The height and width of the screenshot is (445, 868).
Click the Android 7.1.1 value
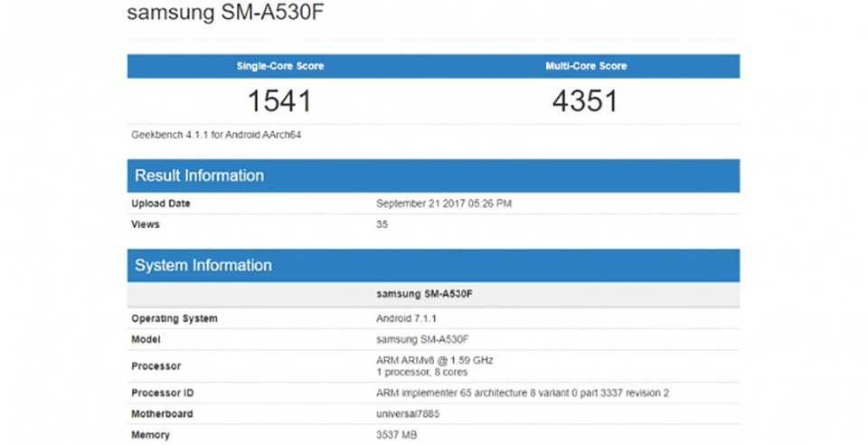click(x=404, y=318)
